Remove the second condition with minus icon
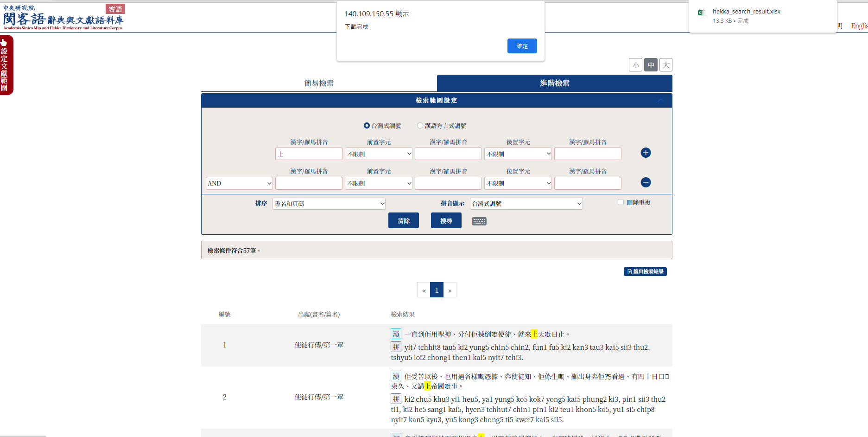Screen dimensions: 868x437 point(646,182)
